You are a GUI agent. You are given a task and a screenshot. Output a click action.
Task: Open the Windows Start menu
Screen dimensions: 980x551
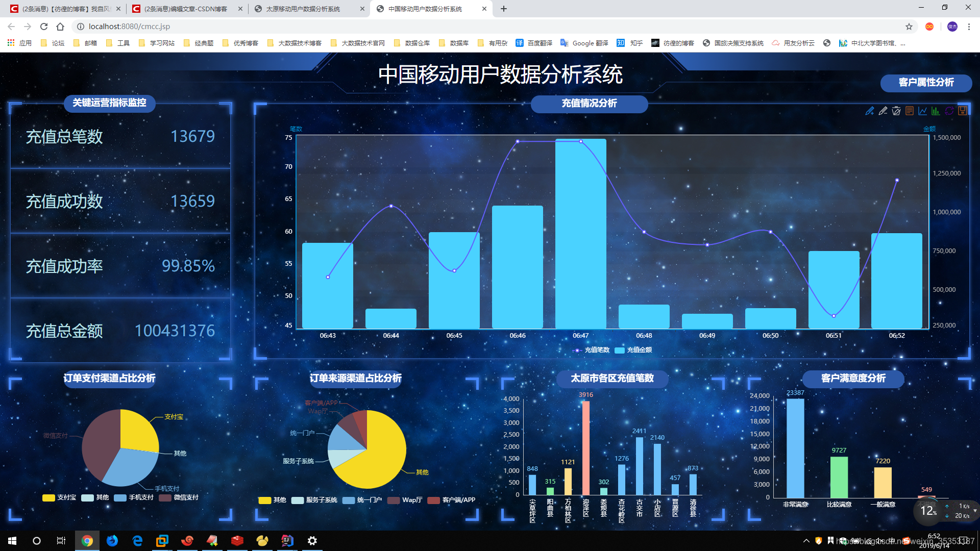click(12, 541)
